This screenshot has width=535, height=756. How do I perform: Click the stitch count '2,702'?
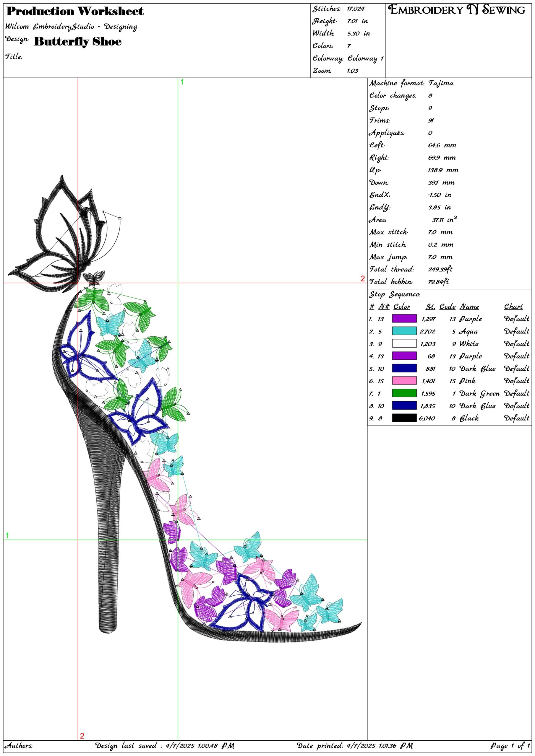[427, 332]
